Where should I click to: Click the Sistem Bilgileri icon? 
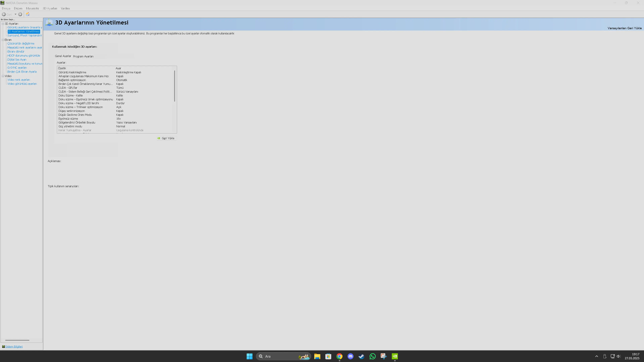tap(3, 347)
